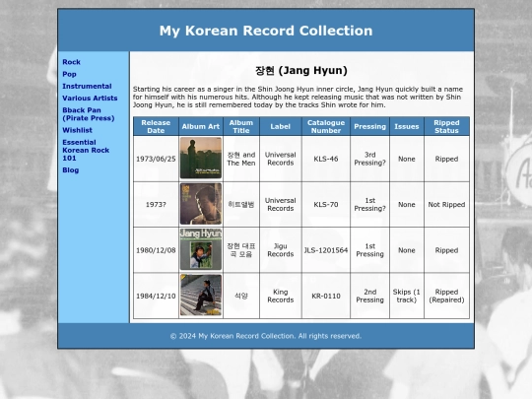This screenshot has width=532, height=399.
Task: Click the Pressing column header
Action: click(369, 126)
